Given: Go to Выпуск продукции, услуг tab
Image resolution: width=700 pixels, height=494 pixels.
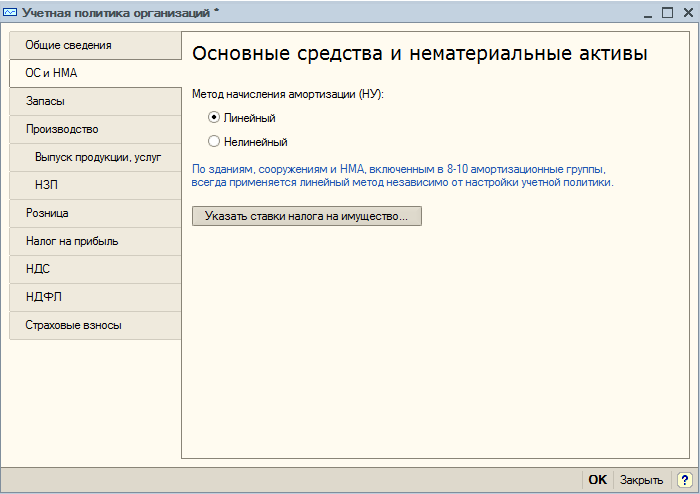Looking at the screenshot, I should click(95, 157).
